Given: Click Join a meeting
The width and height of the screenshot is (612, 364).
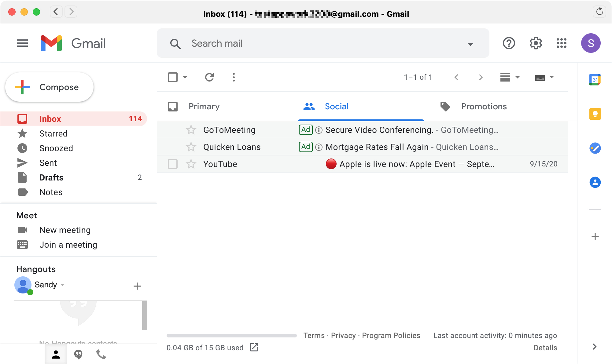Looking at the screenshot, I should pyautogui.click(x=68, y=245).
